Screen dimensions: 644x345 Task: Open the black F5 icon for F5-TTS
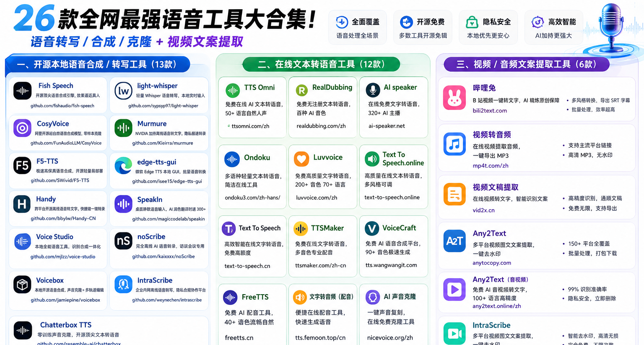[x=22, y=166]
